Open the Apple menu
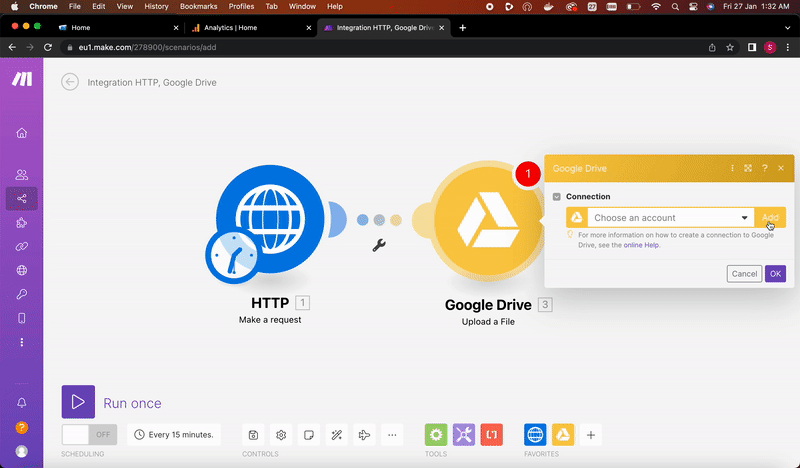Image resolution: width=800 pixels, height=468 pixels. [15, 7]
